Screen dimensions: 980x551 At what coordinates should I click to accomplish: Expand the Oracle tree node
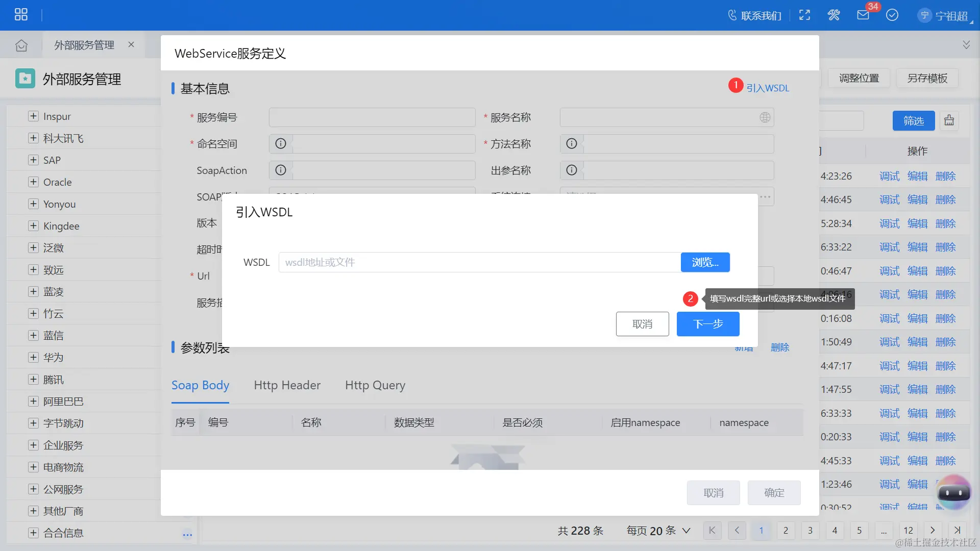tap(33, 182)
